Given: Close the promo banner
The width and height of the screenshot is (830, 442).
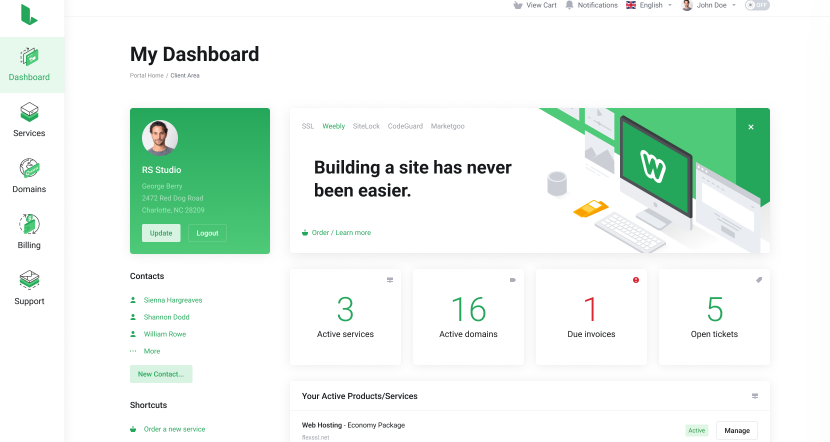Looking at the screenshot, I should coord(751,127).
